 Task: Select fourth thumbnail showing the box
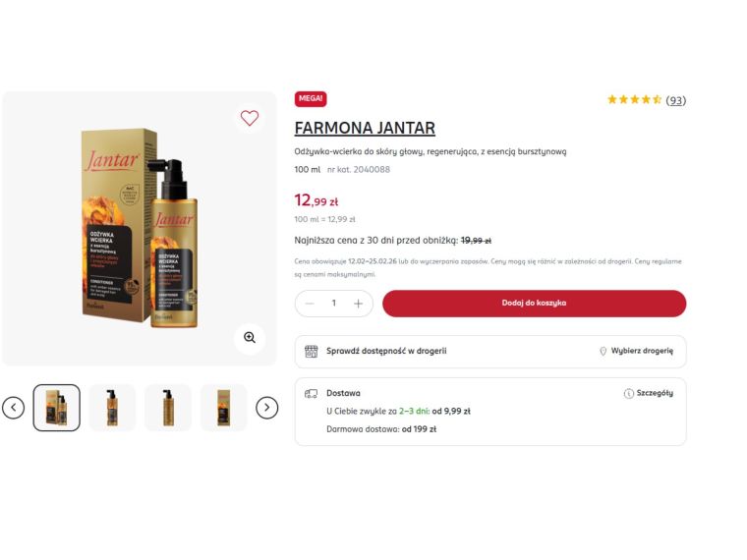coord(223,408)
